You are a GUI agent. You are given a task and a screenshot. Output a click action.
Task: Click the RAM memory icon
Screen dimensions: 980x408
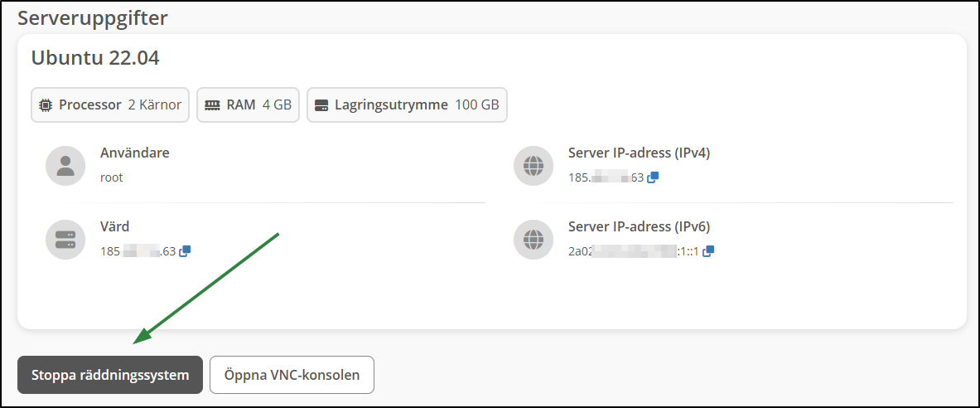(x=212, y=105)
